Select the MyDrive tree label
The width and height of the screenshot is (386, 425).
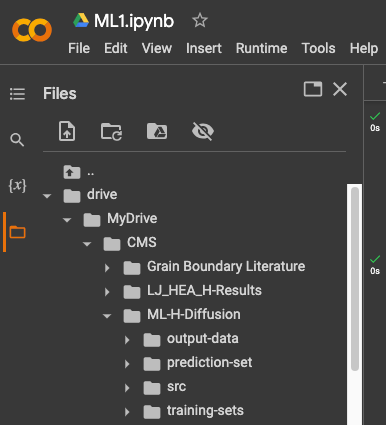132,218
